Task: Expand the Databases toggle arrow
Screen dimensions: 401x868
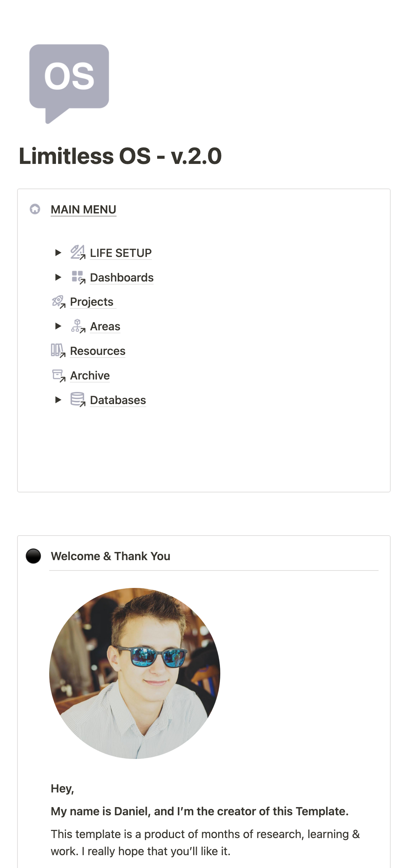Action: pyautogui.click(x=58, y=400)
